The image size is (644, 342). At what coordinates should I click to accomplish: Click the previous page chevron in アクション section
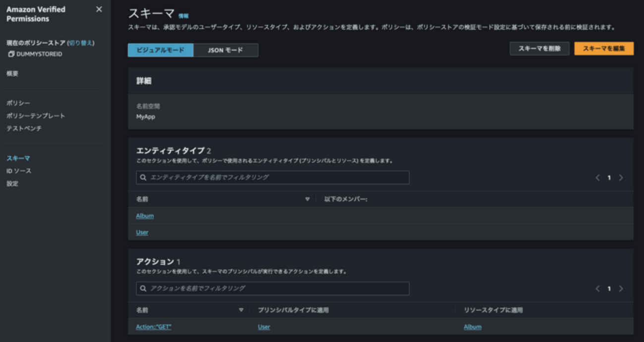tap(598, 288)
